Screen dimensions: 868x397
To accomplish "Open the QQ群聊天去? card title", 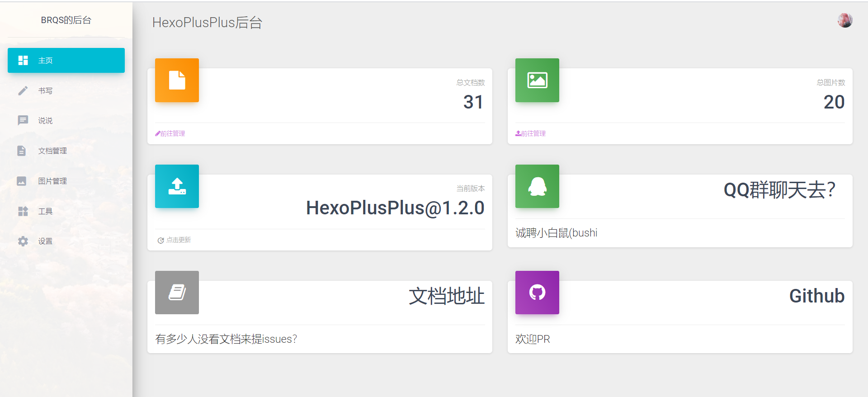I will click(x=779, y=190).
